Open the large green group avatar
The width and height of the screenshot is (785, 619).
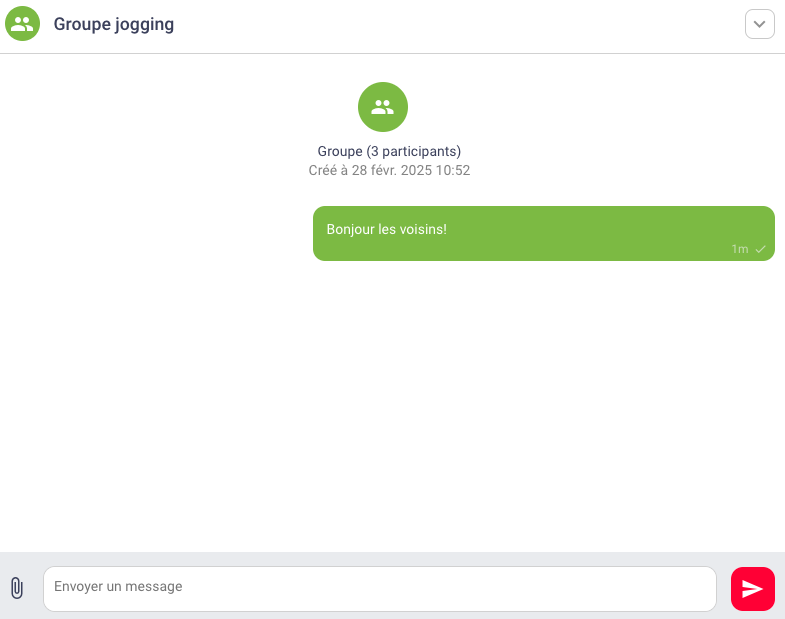click(383, 107)
